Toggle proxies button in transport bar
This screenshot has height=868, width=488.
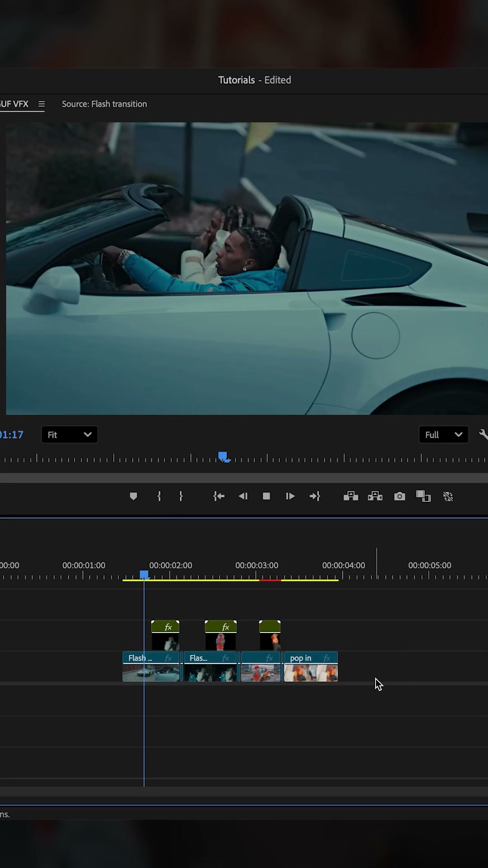[x=448, y=496]
